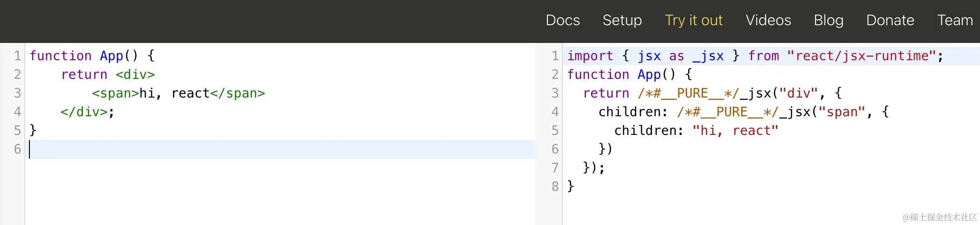Click line number 8 in the output gutter
Viewport: 980px width, 225px height.
click(555, 186)
